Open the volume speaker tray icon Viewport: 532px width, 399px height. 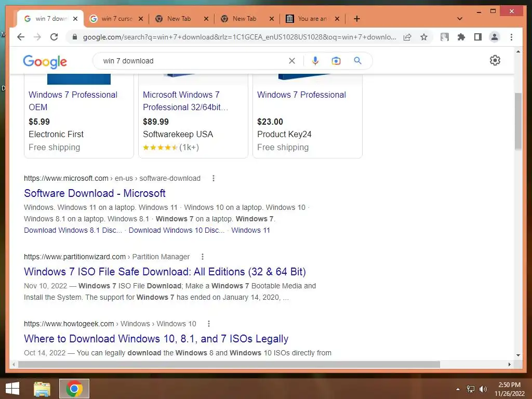coord(483,389)
